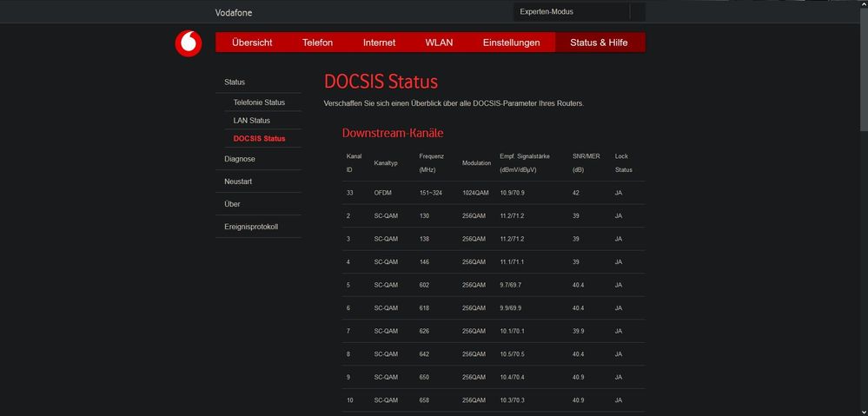
Task: Click the 1024QAM modulation cell
Action: (475, 193)
